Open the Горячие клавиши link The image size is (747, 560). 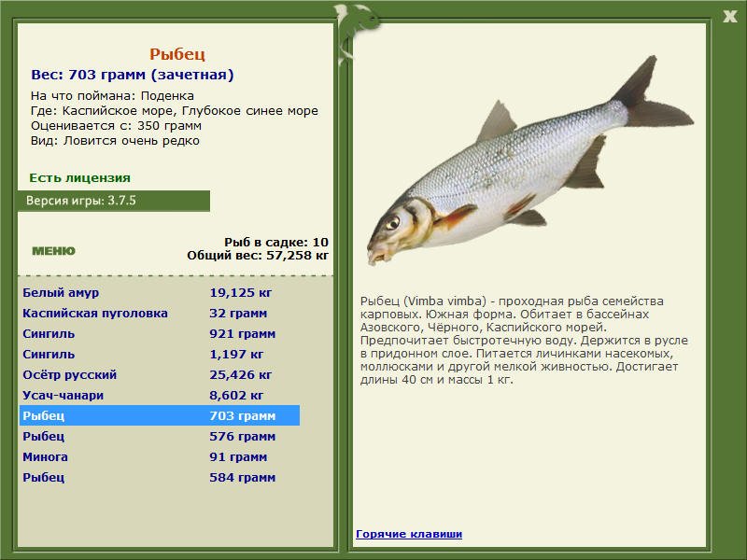point(409,534)
